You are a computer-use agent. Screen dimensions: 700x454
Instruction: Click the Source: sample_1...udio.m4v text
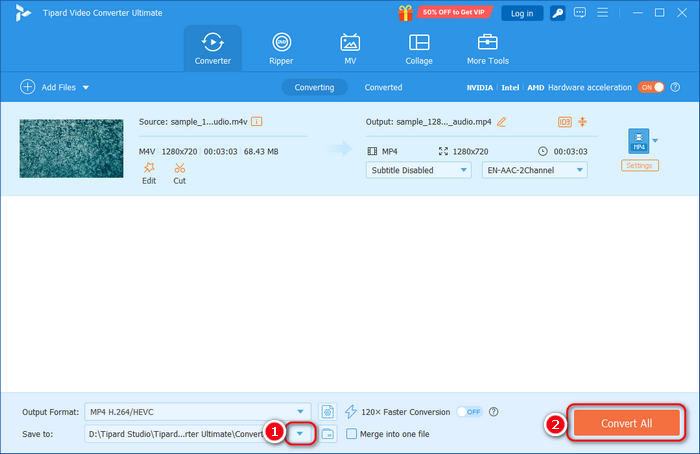(193, 121)
